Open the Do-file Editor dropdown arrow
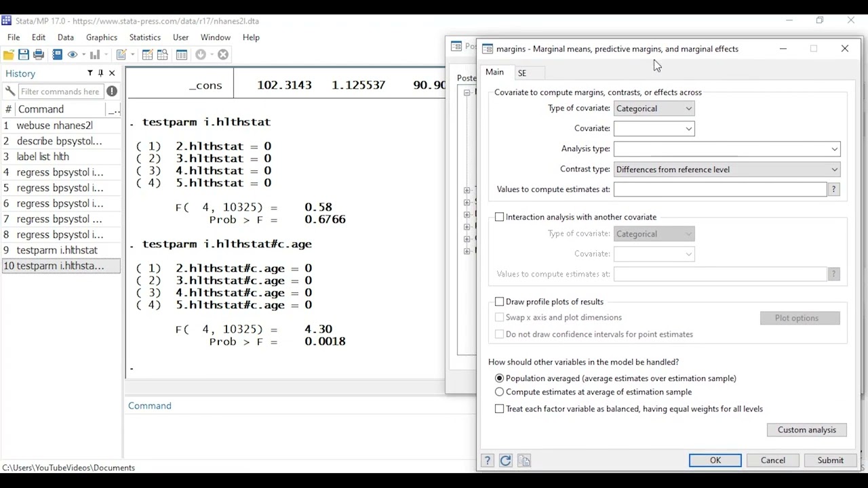The height and width of the screenshot is (488, 868). (133, 55)
